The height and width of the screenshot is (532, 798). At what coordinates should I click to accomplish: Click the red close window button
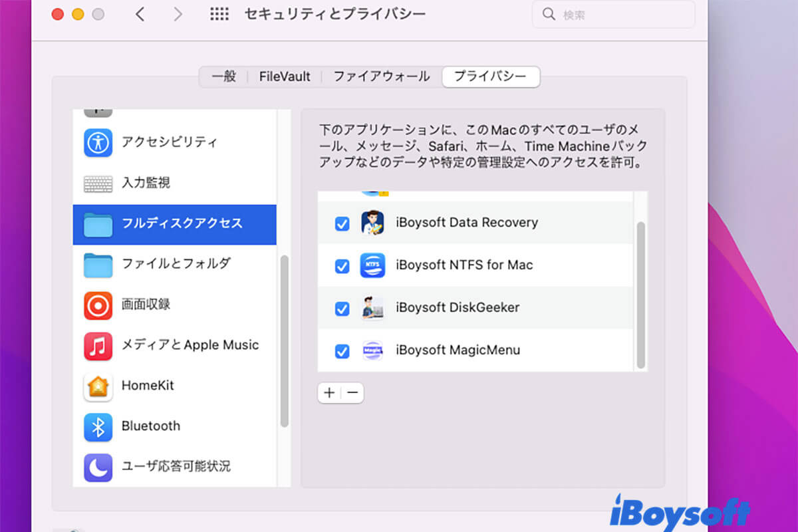[x=57, y=14]
